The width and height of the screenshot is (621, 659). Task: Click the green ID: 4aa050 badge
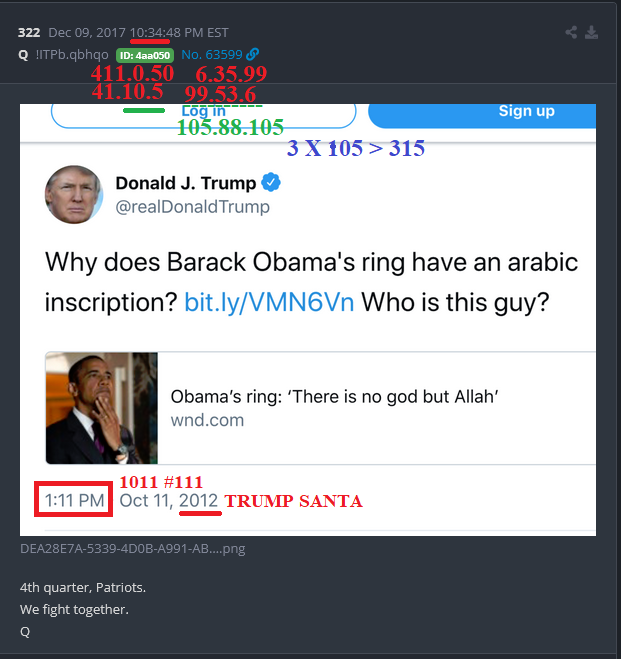click(145, 55)
